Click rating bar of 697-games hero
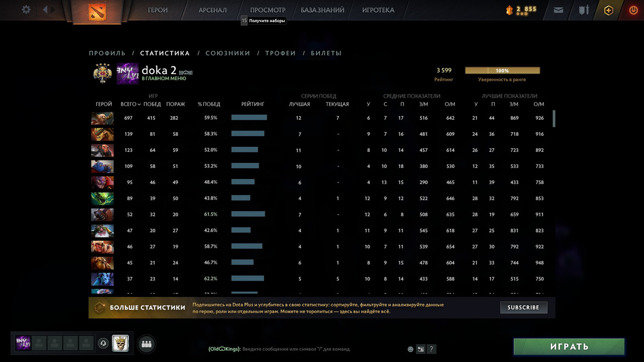 pos(249,118)
